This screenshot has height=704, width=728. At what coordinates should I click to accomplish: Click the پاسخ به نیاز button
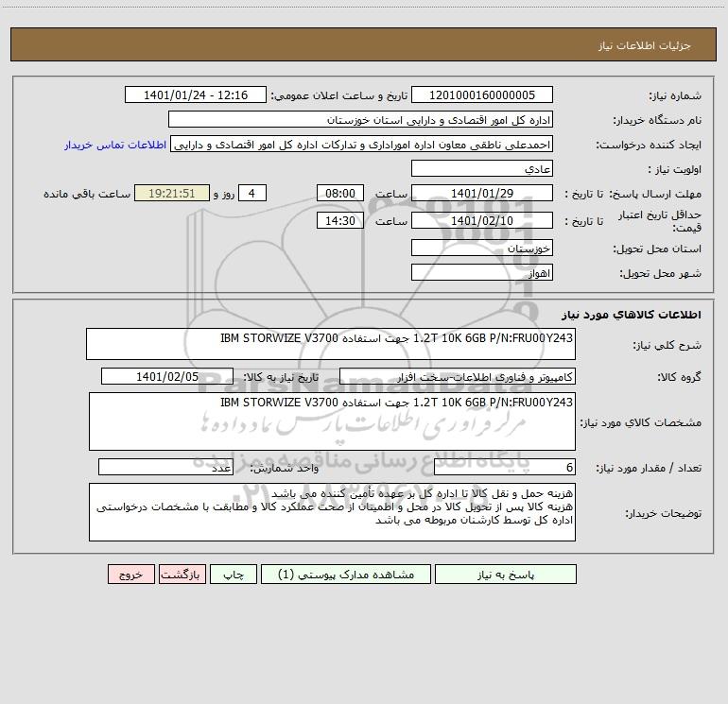click(506, 574)
